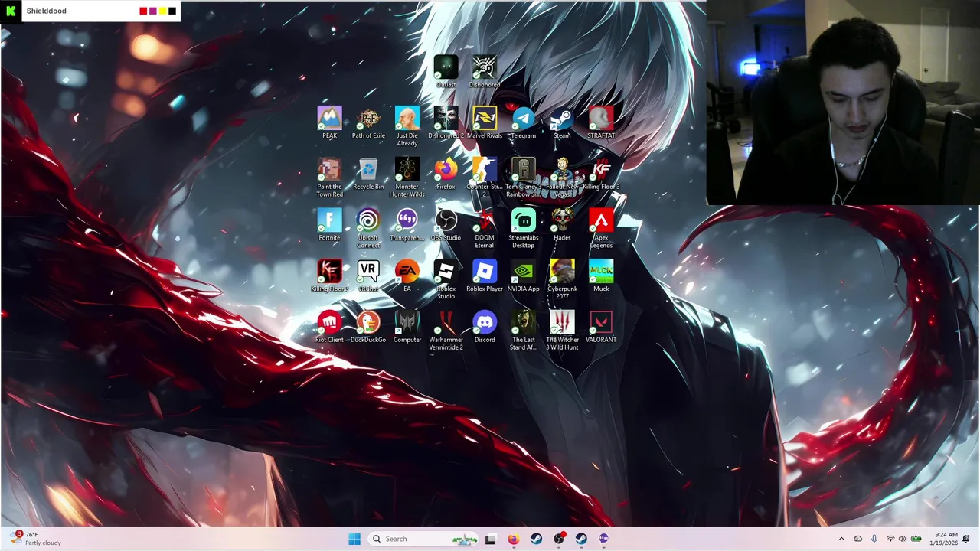Launch The Witcher 3 Wild Hunt
The width and height of the screenshot is (980, 551).
pyautogui.click(x=562, y=331)
